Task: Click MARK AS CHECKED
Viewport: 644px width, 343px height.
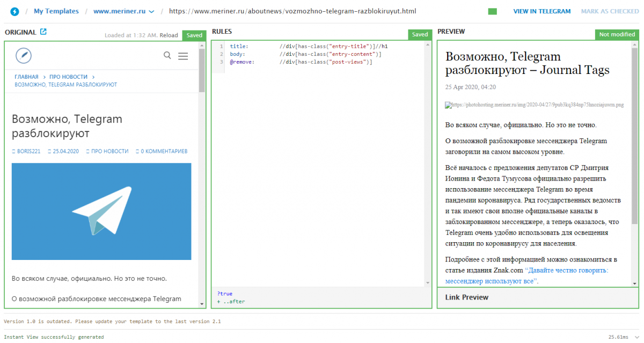Action: pyautogui.click(x=610, y=11)
